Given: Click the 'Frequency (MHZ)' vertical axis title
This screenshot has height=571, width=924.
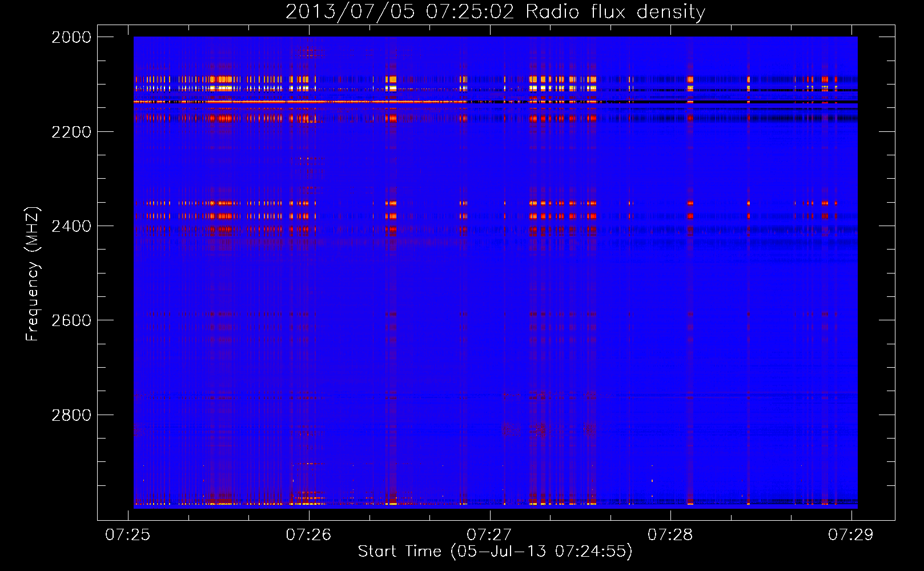Looking at the screenshot, I should point(33,274).
